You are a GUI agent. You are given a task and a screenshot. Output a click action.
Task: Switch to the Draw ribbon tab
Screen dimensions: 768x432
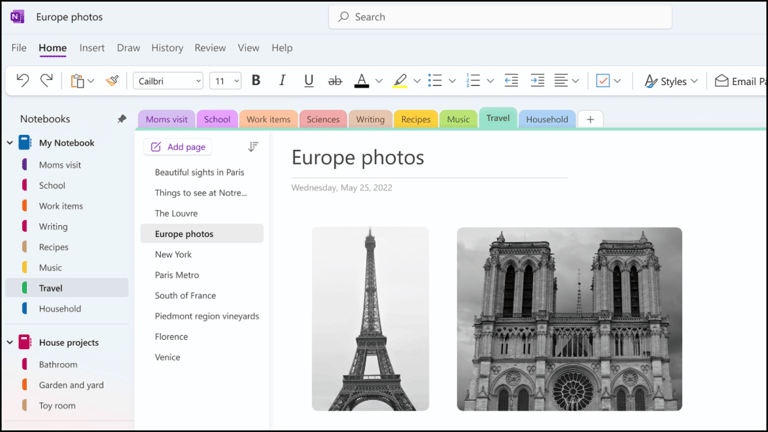point(128,48)
